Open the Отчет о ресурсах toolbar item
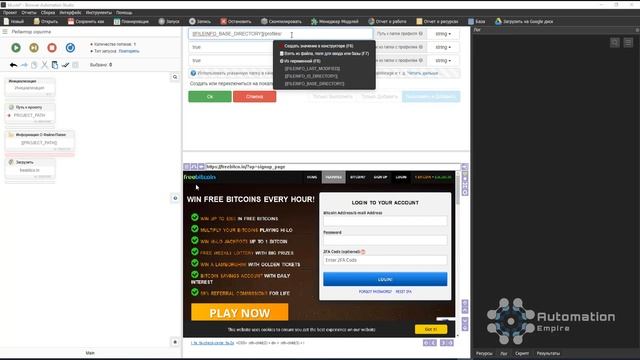 pos(437,21)
